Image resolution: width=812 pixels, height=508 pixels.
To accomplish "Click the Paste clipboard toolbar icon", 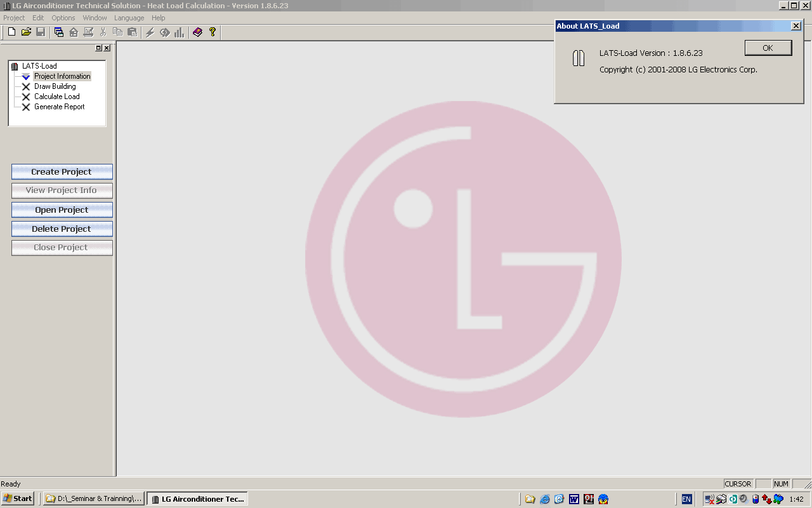I will click(x=132, y=32).
